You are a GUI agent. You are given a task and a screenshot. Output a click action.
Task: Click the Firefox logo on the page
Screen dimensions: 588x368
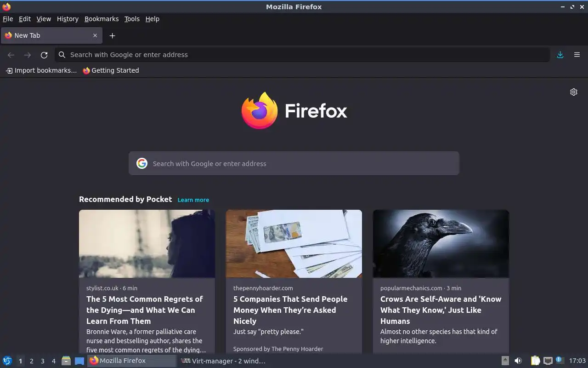tap(294, 110)
